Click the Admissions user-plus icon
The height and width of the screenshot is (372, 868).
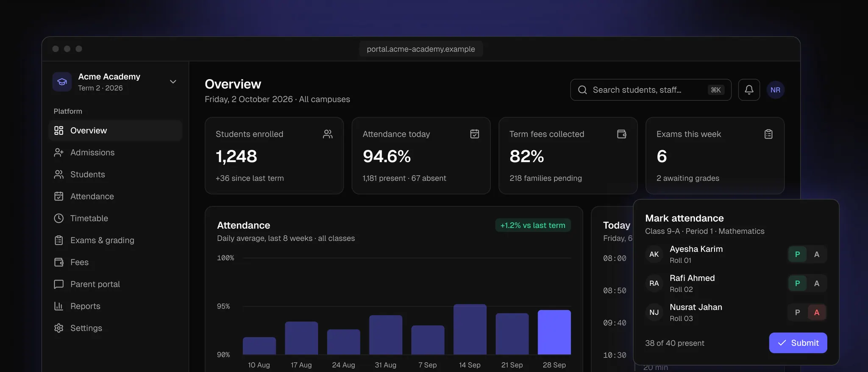pyautogui.click(x=59, y=153)
